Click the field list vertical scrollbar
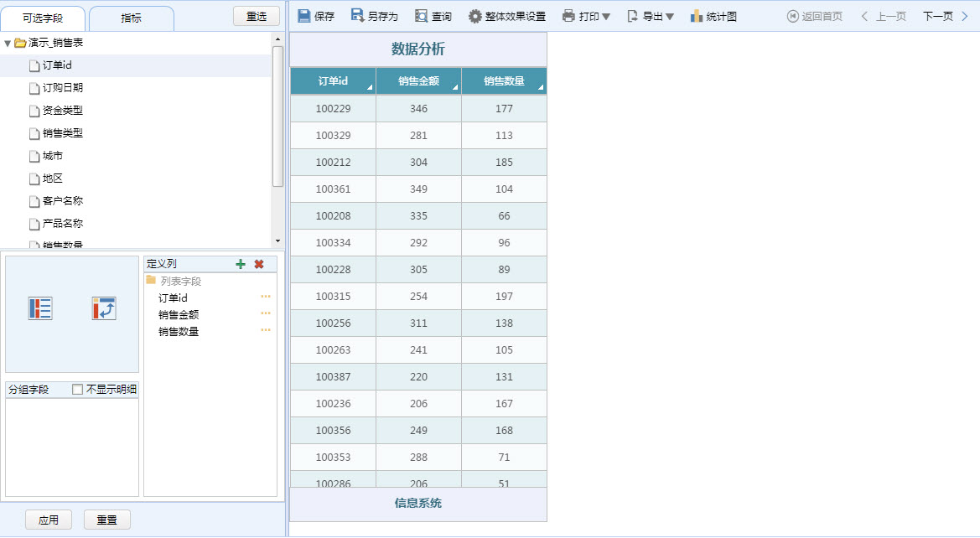980x538 pixels. (277, 117)
